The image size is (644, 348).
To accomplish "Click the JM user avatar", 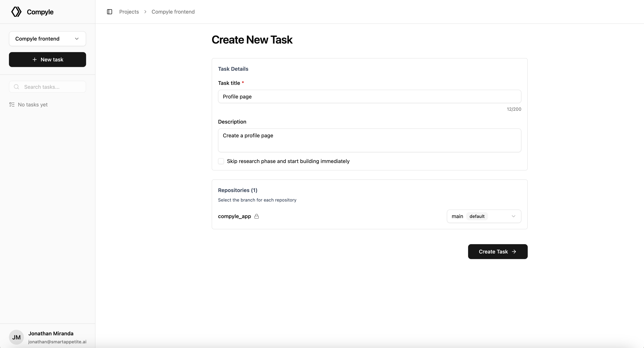I will coord(16,337).
